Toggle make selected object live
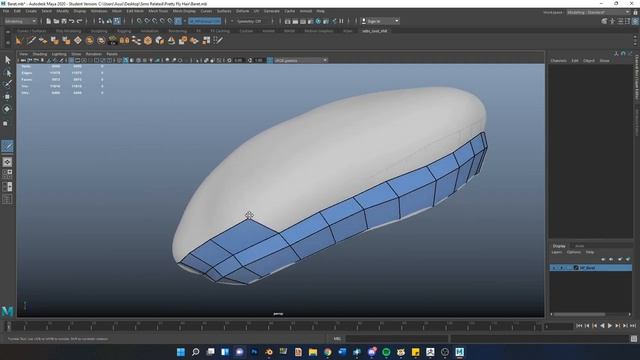Screen dimensions: 640x360 178,21
